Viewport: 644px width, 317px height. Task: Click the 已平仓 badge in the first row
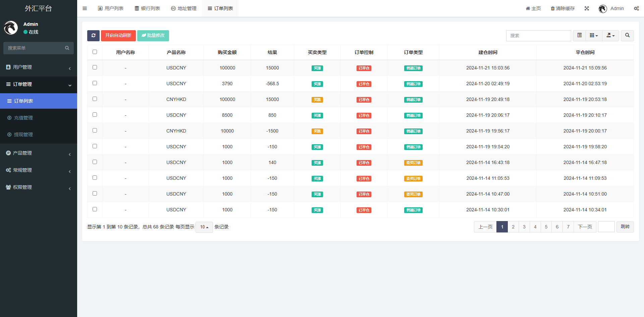364,68
